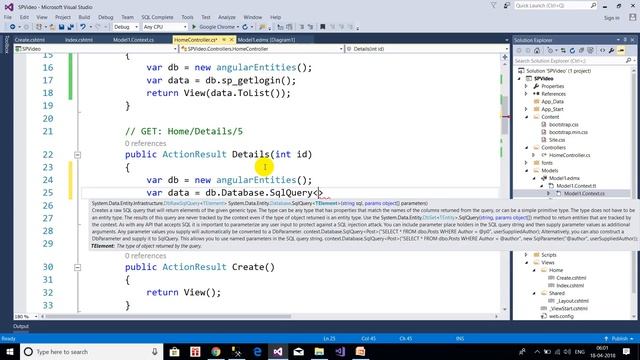Click Sync with Active Document icon

(x=563, y=51)
